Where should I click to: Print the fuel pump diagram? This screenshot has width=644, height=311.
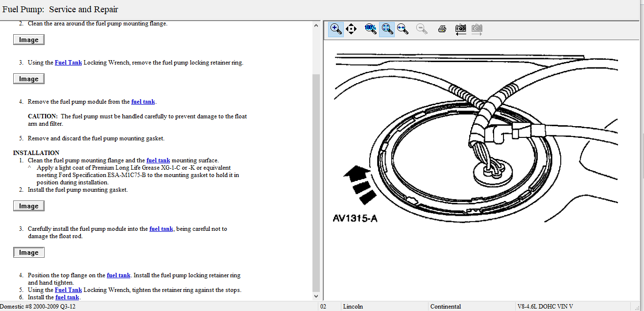click(442, 29)
